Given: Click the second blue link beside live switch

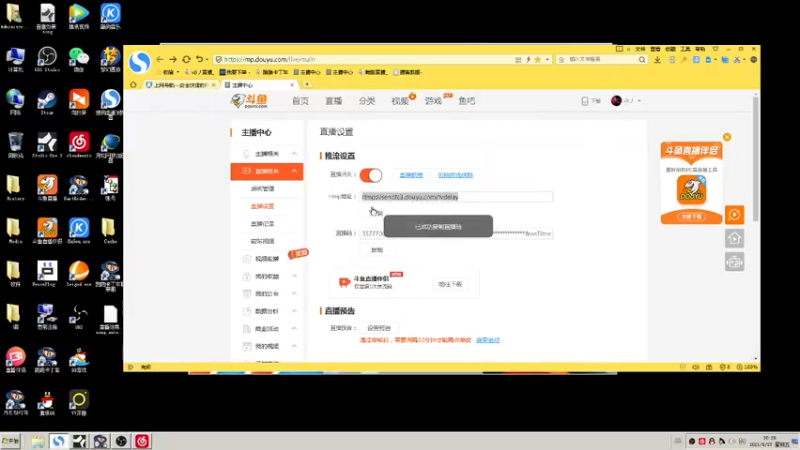Looking at the screenshot, I should (455, 175).
